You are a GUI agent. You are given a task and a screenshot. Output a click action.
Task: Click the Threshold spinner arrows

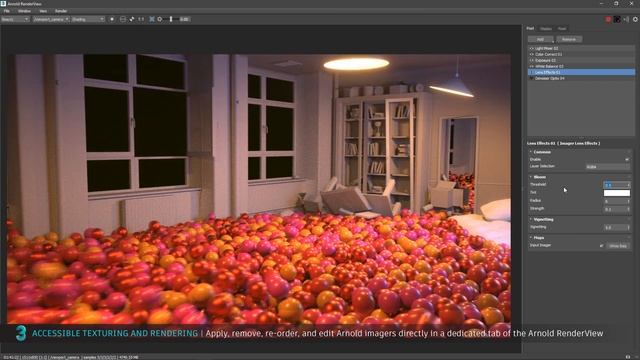click(x=629, y=185)
